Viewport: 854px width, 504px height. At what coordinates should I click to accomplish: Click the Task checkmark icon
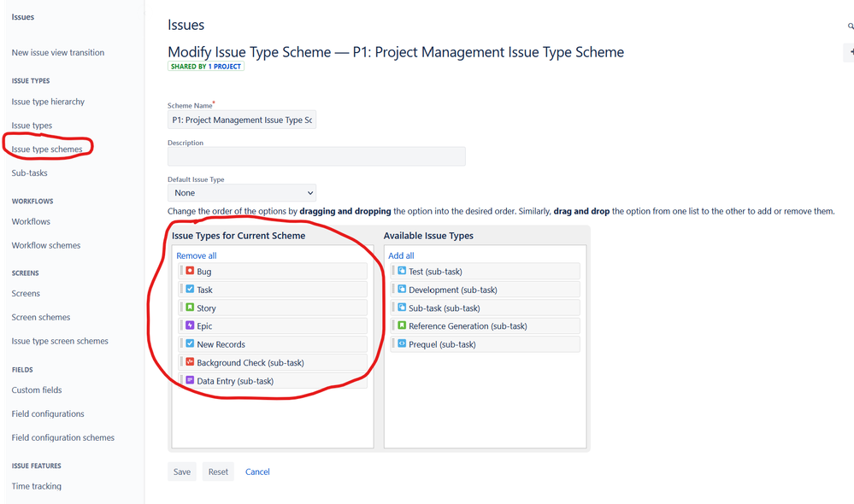point(190,289)
